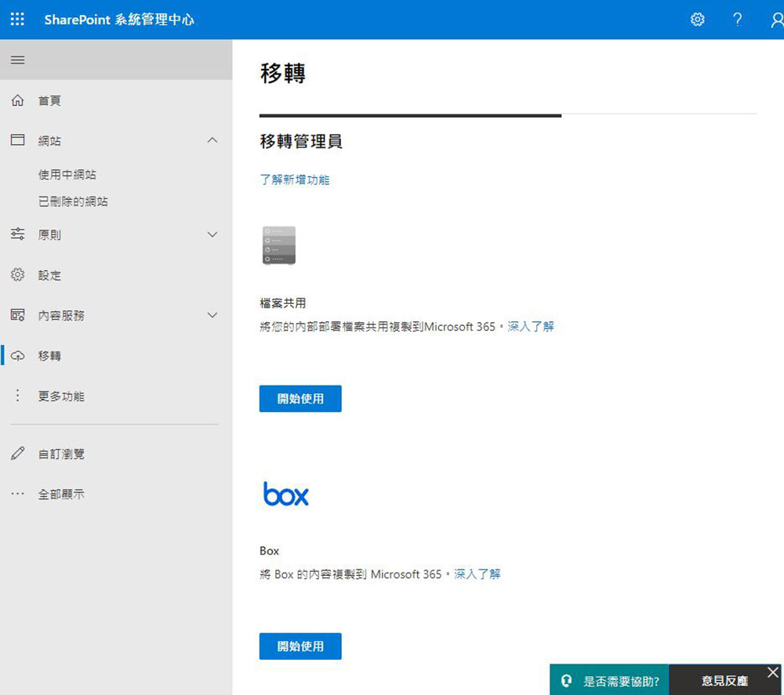784x695 pixels.
Task: Click 深入了解 link for 檔案共用
Action: pyautogui.click(x=531, y=326)
